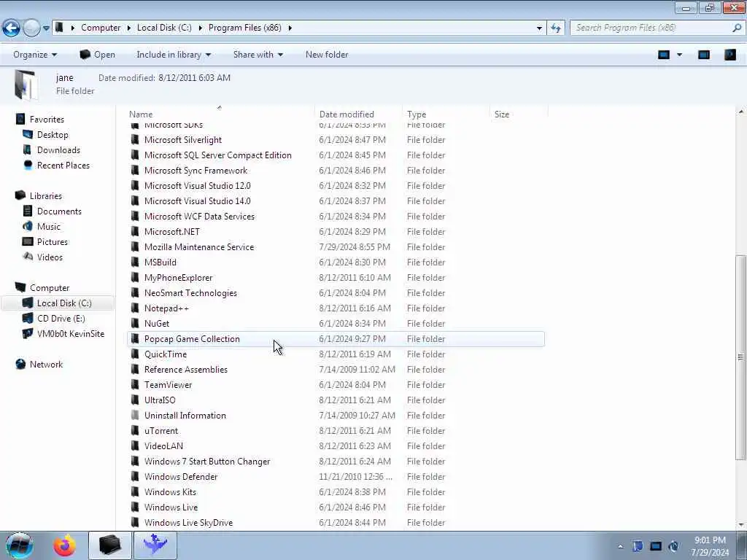Sort by the Size column header
The width and height of the screenshot is (747, 560).
[x=502, y=114]
